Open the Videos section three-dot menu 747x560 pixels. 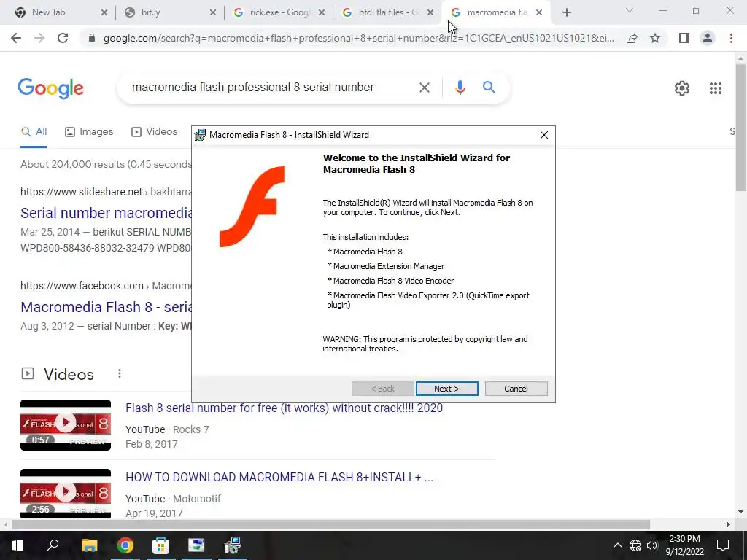coord(120,374)
